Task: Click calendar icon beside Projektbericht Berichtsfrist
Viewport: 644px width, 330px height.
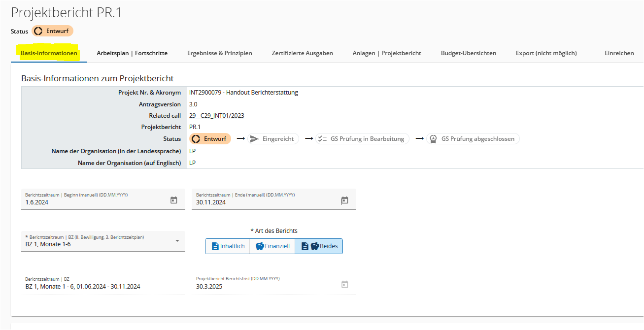Action: click(x=344, y=284)
